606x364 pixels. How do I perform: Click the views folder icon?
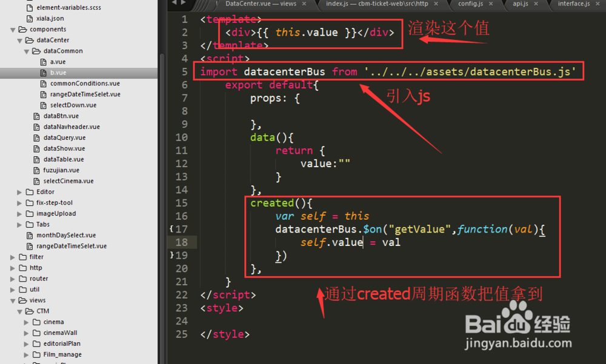pos(23,300)
